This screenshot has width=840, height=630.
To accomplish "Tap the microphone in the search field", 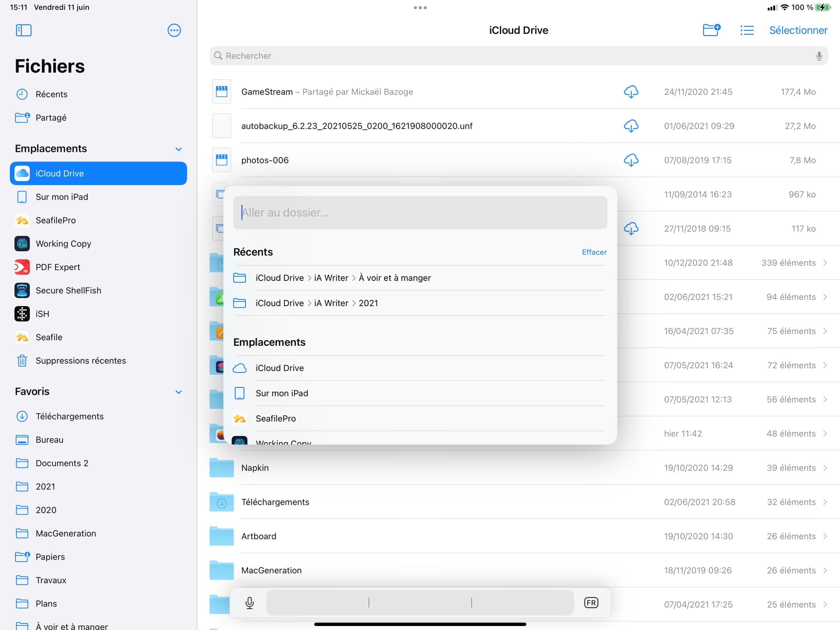I will point(819,56).
